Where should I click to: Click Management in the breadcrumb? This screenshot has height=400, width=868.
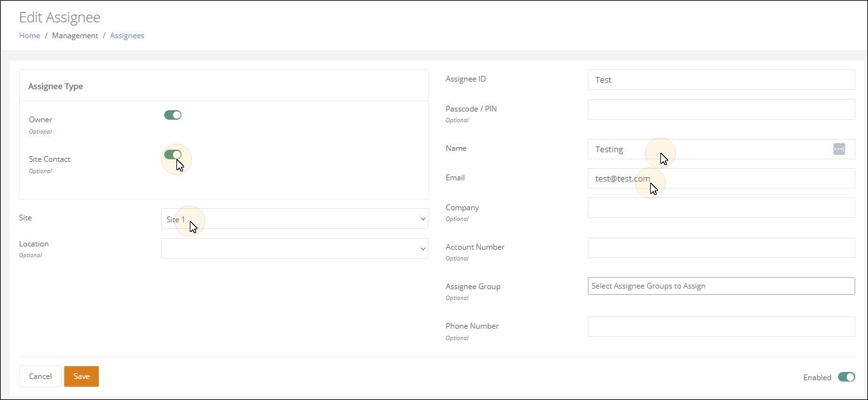click(x=75, y=36)
